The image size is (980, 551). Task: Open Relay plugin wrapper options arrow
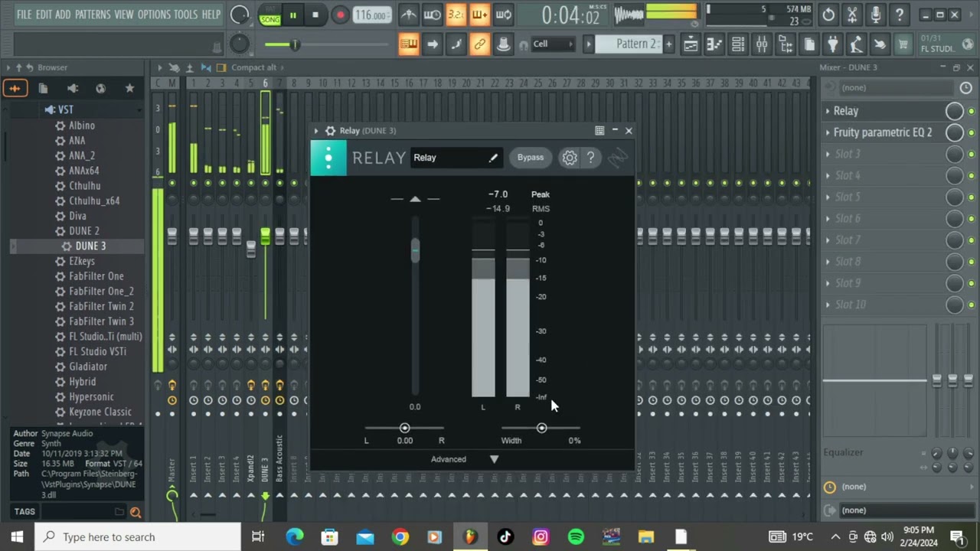[316, 131]
